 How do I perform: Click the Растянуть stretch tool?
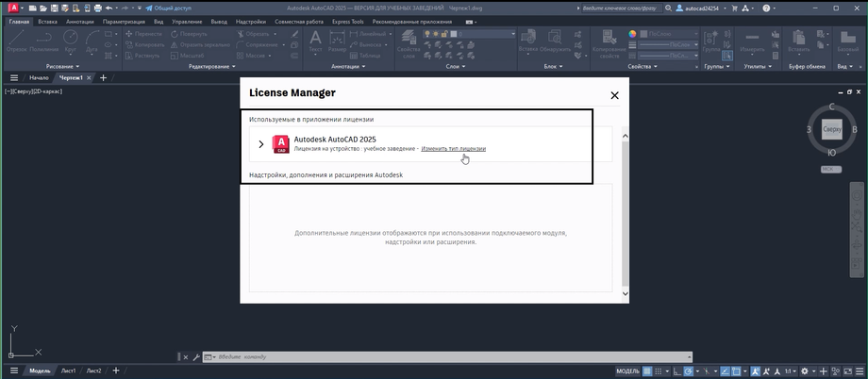[142, 56]
